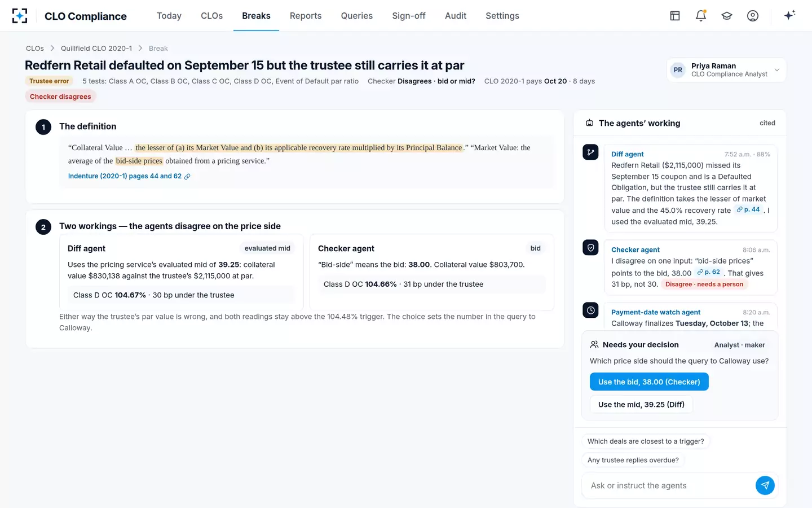Click the Checker agent shield icon

pos(590,248)
